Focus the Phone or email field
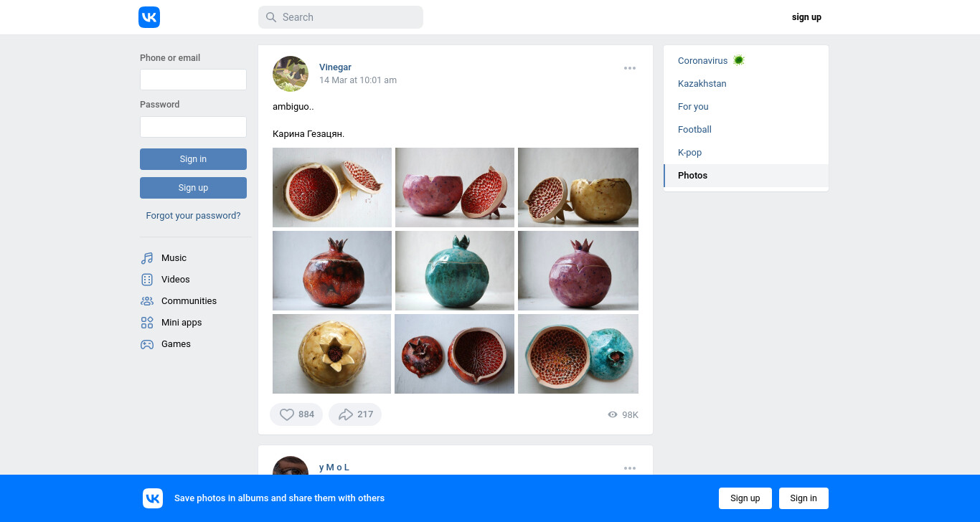 pos(193,80)
